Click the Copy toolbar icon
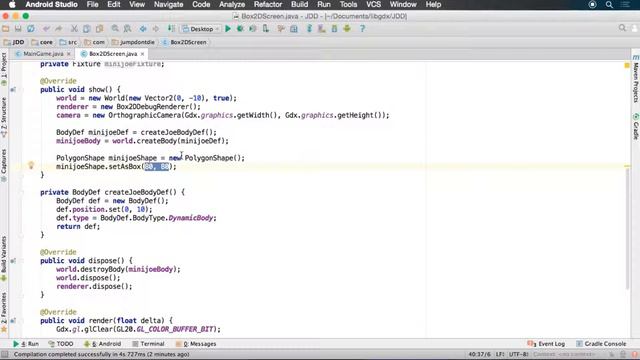Screen dimensions: 640x360 pos(87,29)
